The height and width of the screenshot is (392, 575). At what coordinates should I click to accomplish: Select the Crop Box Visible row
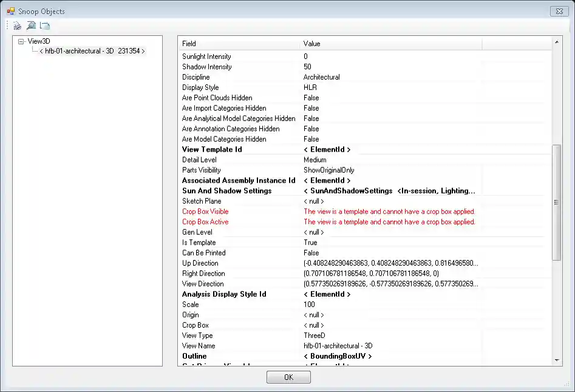pyautogui.click(x=205, y=212)
